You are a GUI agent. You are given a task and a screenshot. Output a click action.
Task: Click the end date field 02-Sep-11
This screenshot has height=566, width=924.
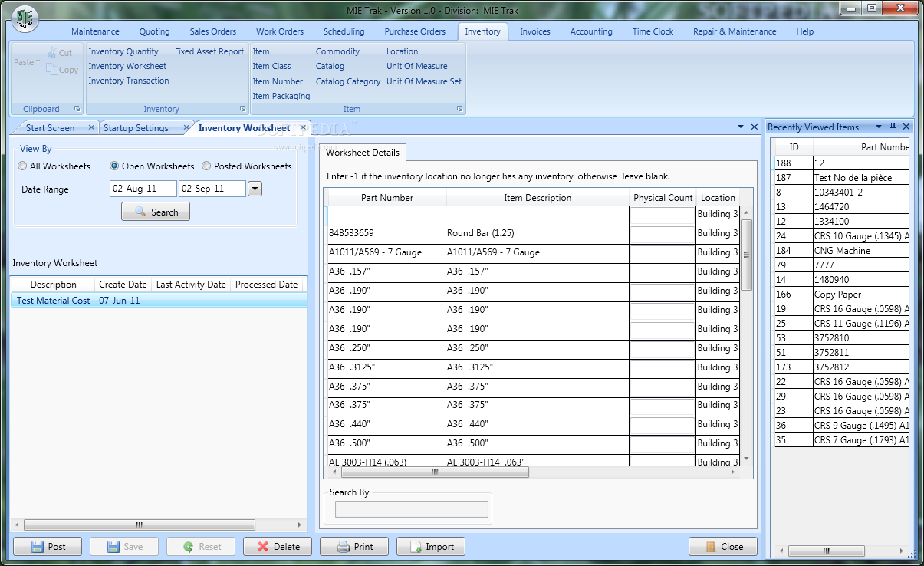pos(212,189)
